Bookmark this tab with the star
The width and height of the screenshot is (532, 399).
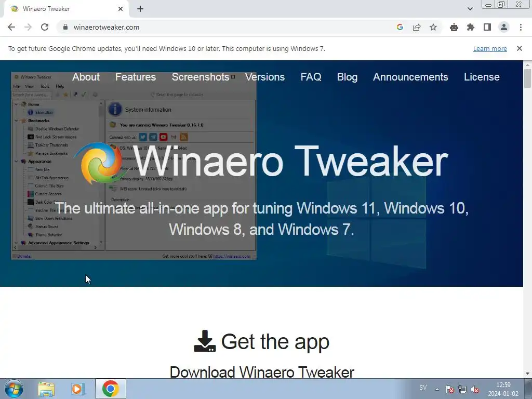(x=433, y=27)
